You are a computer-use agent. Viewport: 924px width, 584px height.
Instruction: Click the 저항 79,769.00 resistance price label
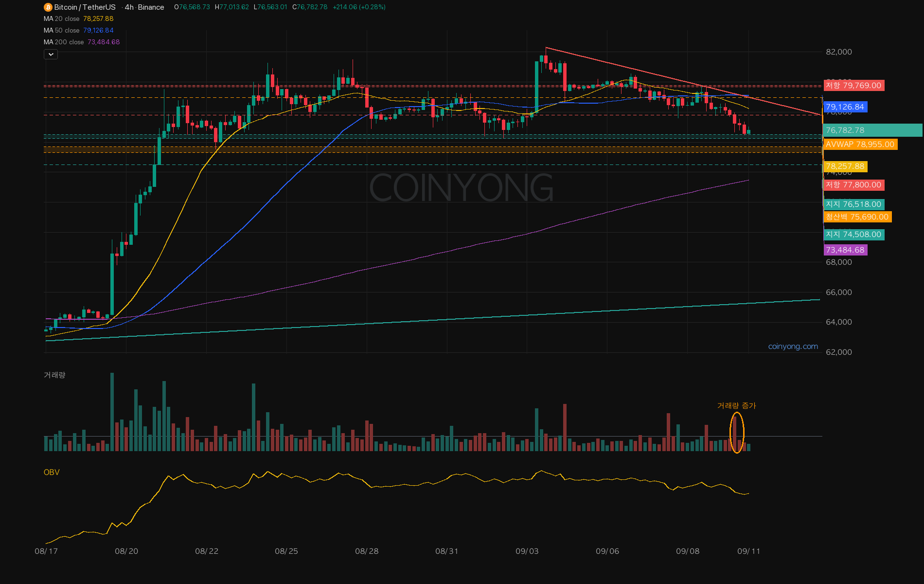pyautogui.click(x=853, y=86)
